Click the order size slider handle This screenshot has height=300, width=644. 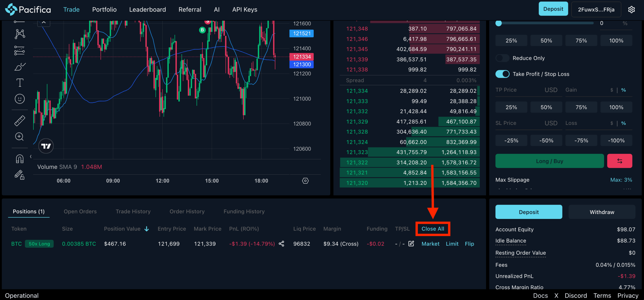click(x=498, y=23)
